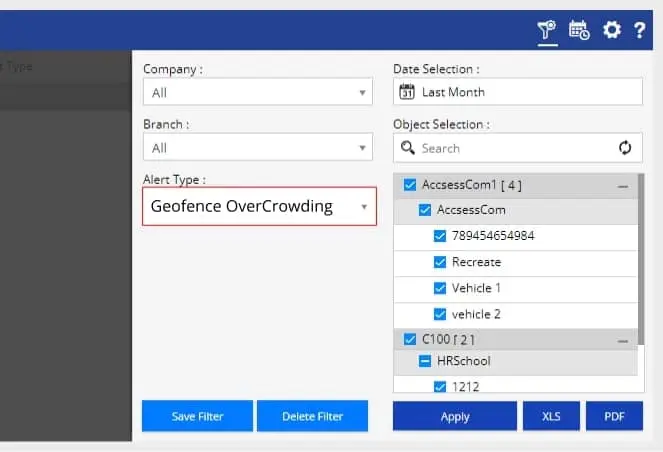
Task: Click the Apply button
Action: tap(455, 417)
